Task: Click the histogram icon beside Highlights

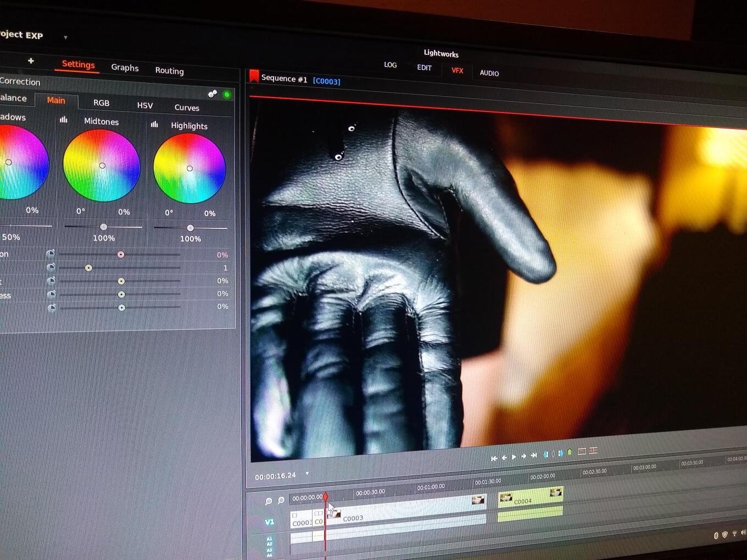Action: pos(154,124)
